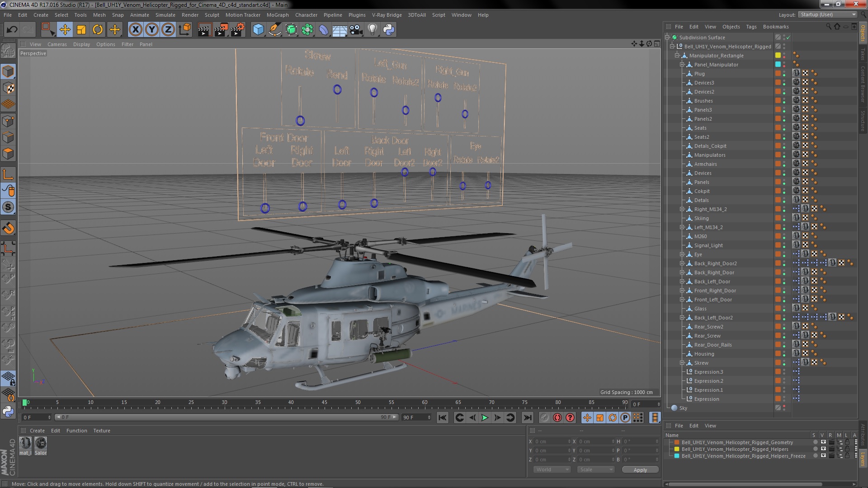Add a Light object
868x488 pixels.
[x=372, y=30]
